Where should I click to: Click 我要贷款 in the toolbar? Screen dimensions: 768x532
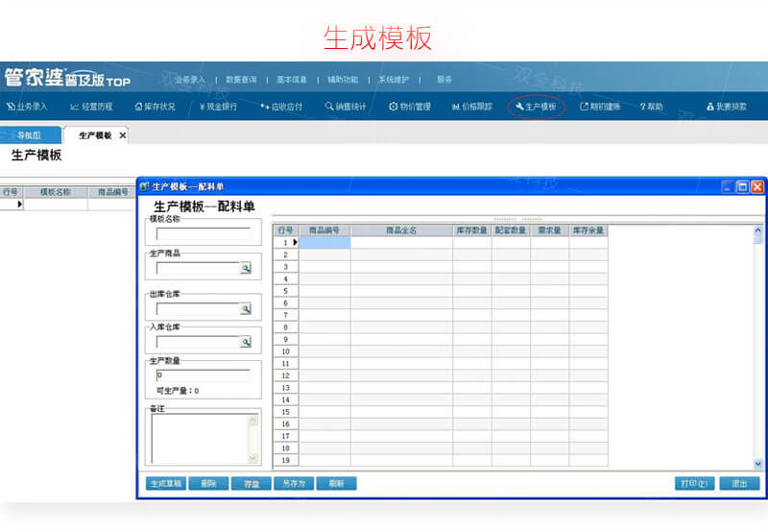click(727, 107)
